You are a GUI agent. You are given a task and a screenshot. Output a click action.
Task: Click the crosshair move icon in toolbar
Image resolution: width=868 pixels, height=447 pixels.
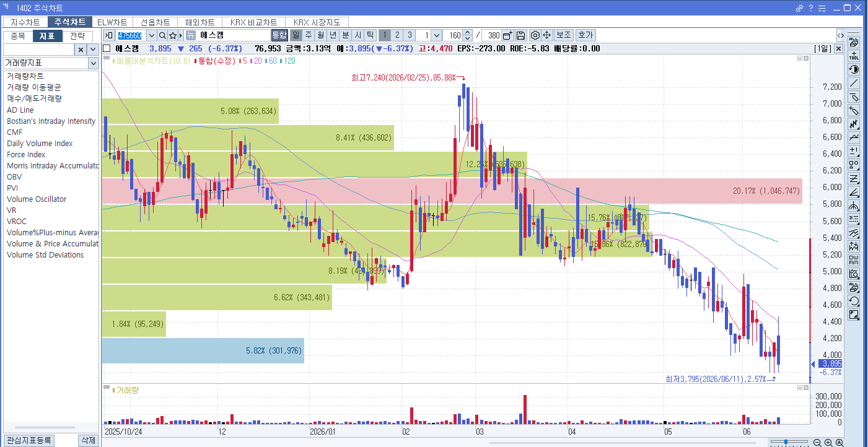pos(547,35)
